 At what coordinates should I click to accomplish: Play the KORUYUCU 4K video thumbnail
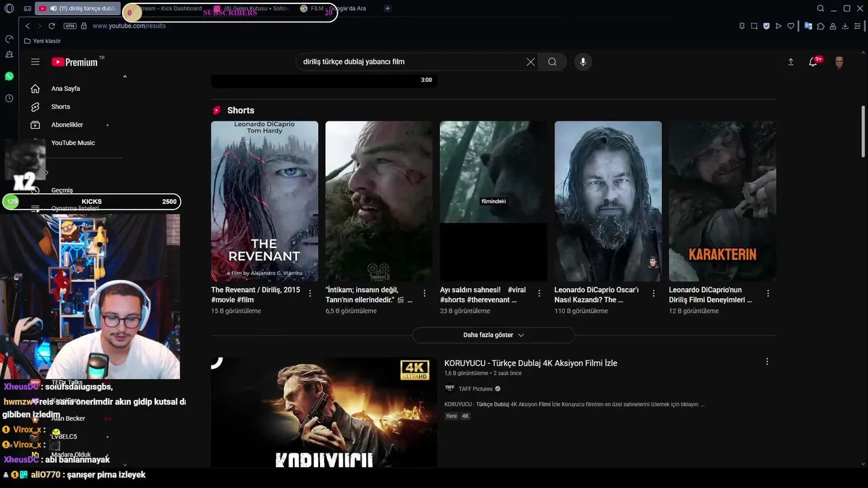tap(324, 412)
